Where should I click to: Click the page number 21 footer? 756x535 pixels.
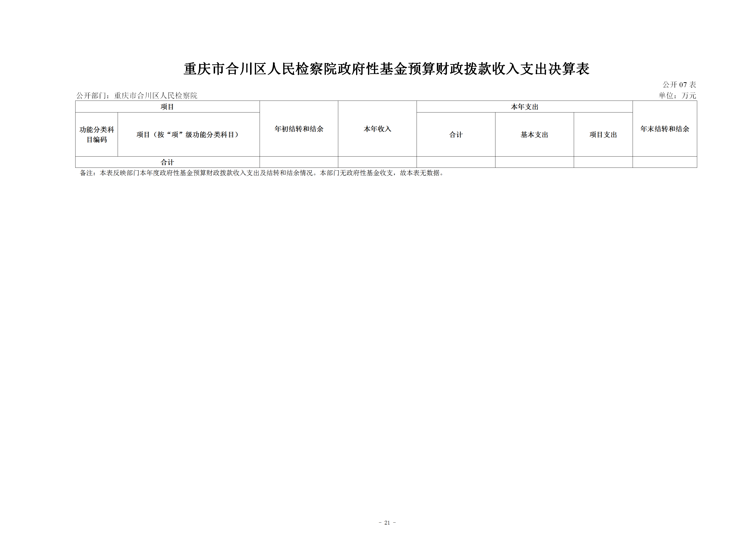tap(387, 522)
